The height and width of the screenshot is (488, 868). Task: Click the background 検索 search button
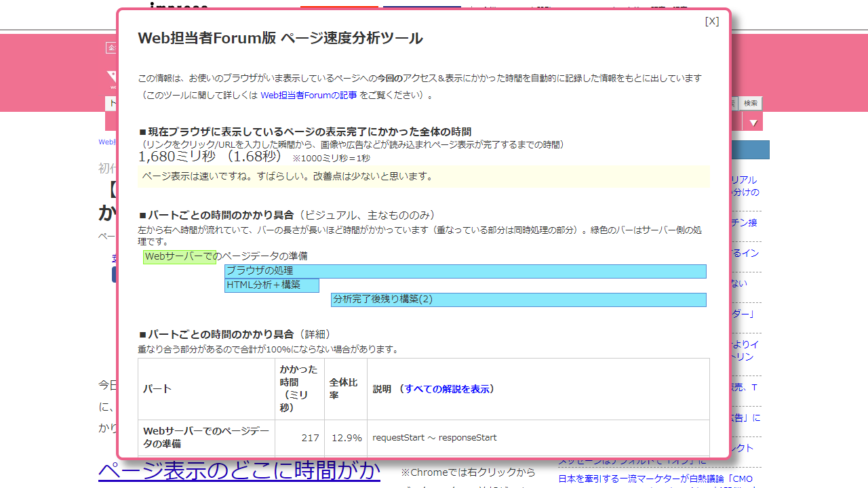(x=751, y=103)
